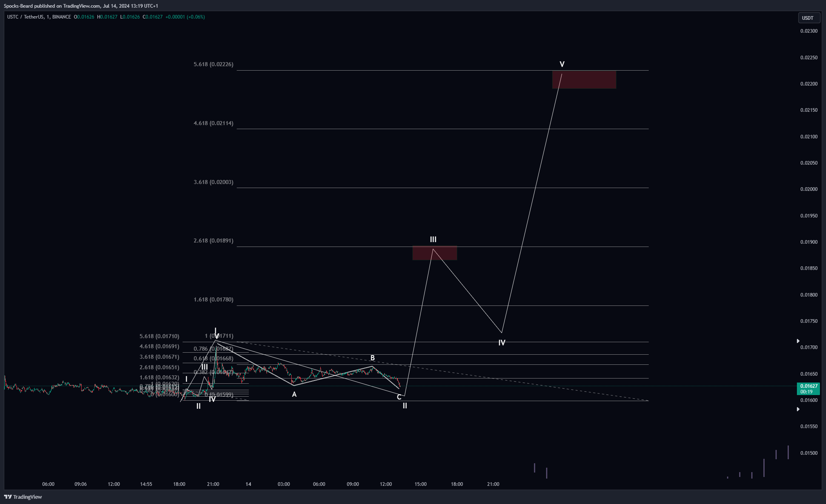Screen dimensions: 826x504
Task: Click the 0.02000 price axis label
Action: pyautogui.click(x=809, y=189)
